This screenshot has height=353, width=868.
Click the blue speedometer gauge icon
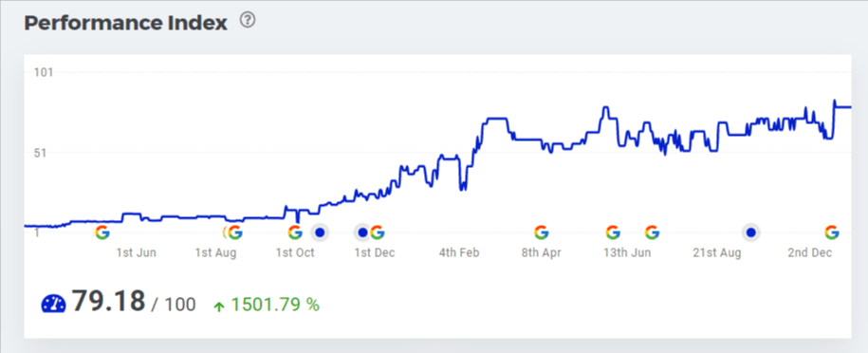(x=53, y=304)
